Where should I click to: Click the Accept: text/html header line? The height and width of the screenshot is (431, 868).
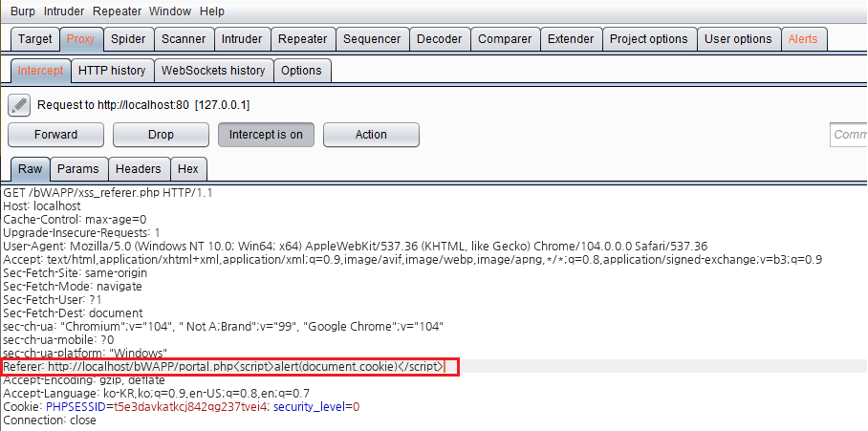pyautogui.click(x=413, y=260)
